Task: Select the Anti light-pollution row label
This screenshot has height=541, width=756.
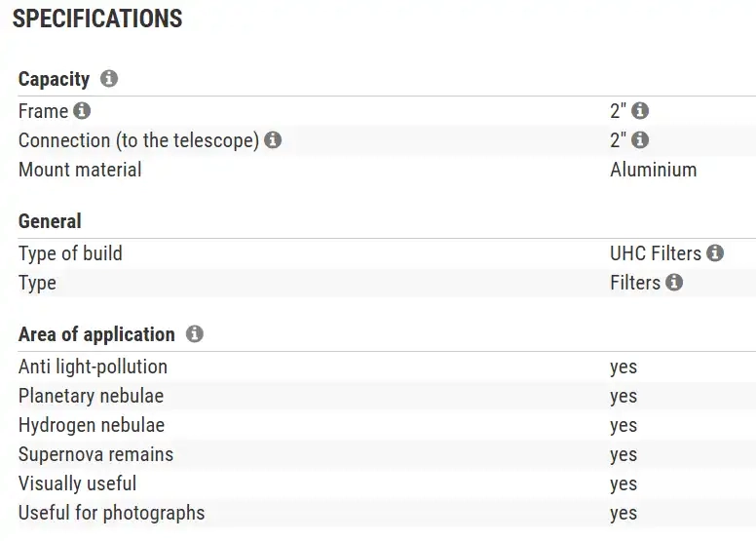Action: [93, 367]
